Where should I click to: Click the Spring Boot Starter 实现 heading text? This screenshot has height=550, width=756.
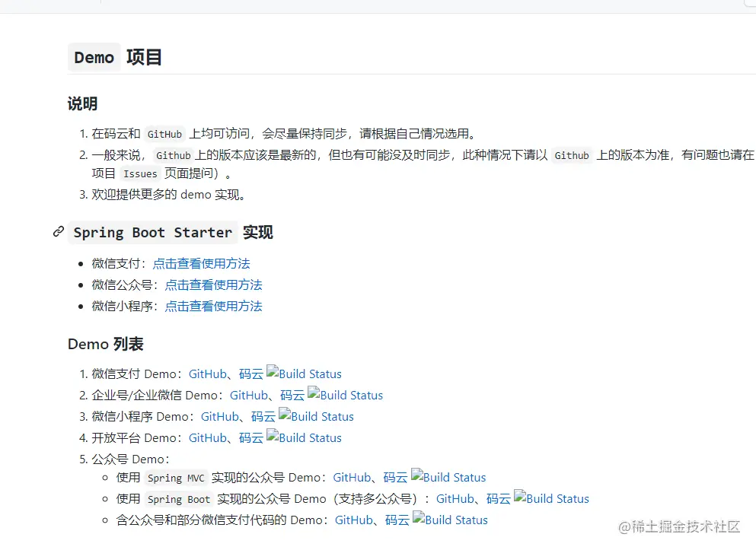tap(171, 232)
